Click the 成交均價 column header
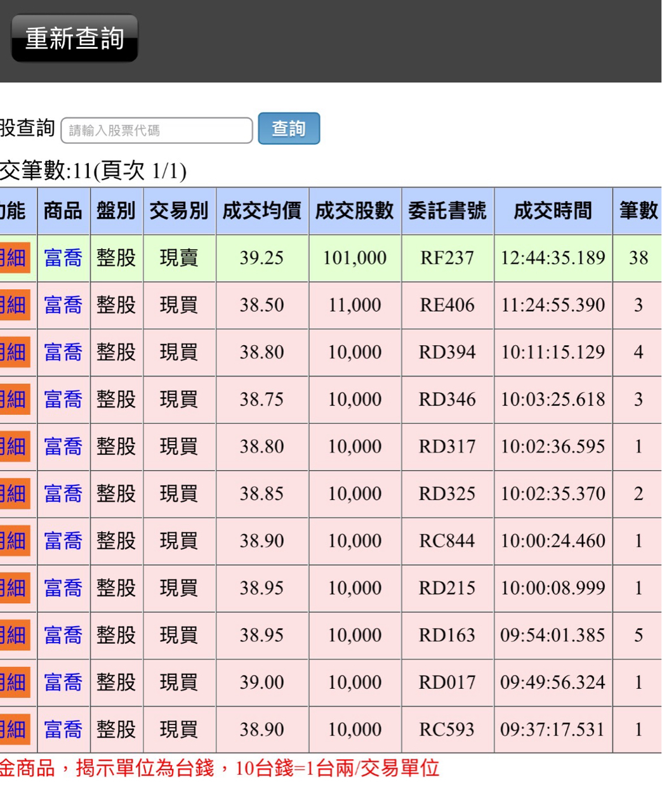Image resolution: width=662 pixels, height=812 pixels. click(261, 211)
